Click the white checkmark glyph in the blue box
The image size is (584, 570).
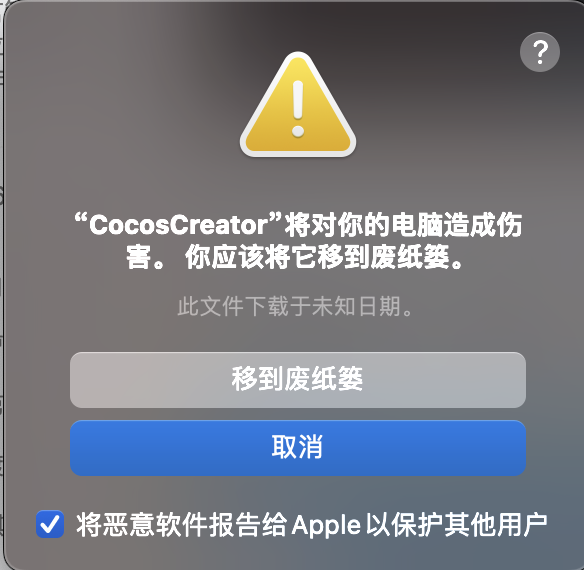click(50, 525)
